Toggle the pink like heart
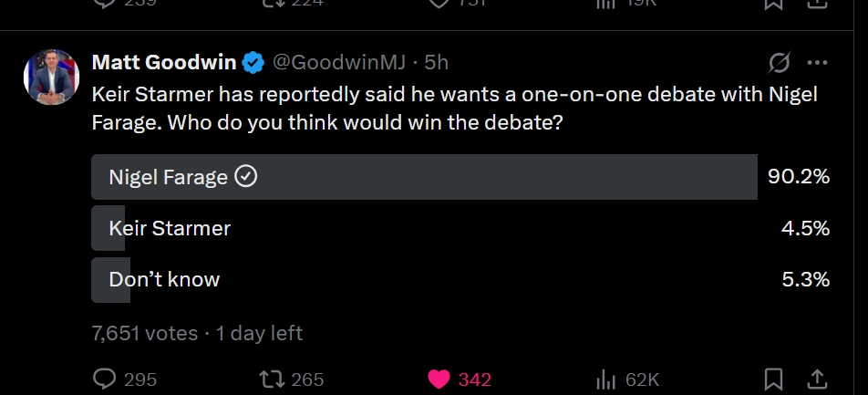Screen dimensions: 868x395 (439, 379)
